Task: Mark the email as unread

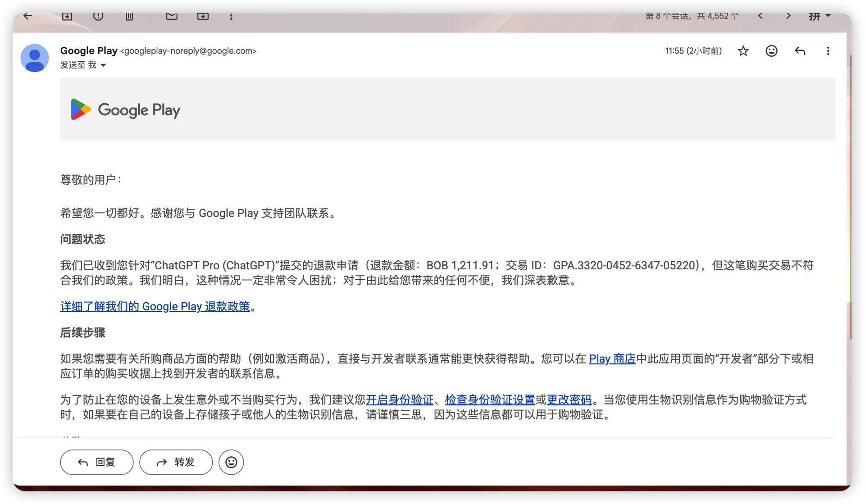Action: 172,16
